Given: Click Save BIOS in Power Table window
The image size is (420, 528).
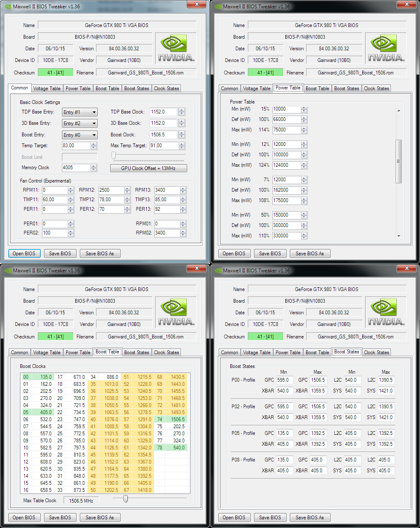Looking at the screenshot, I should (270, 254).
